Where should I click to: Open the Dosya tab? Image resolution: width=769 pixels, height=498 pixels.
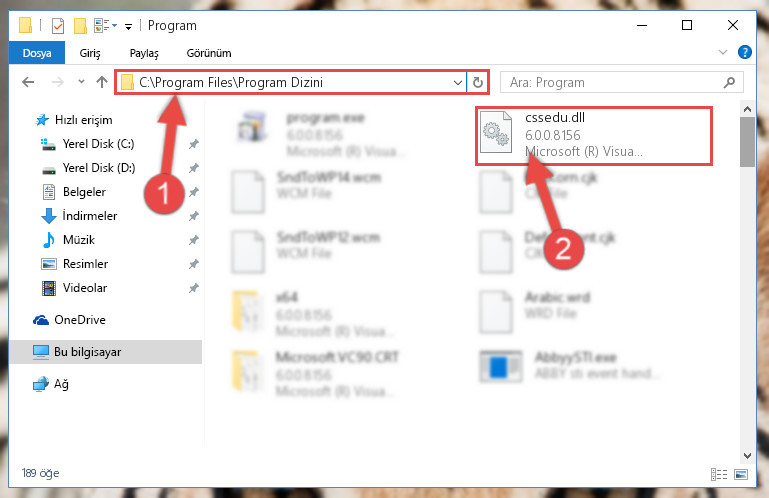pyautogui.click(x=37, y=53)
